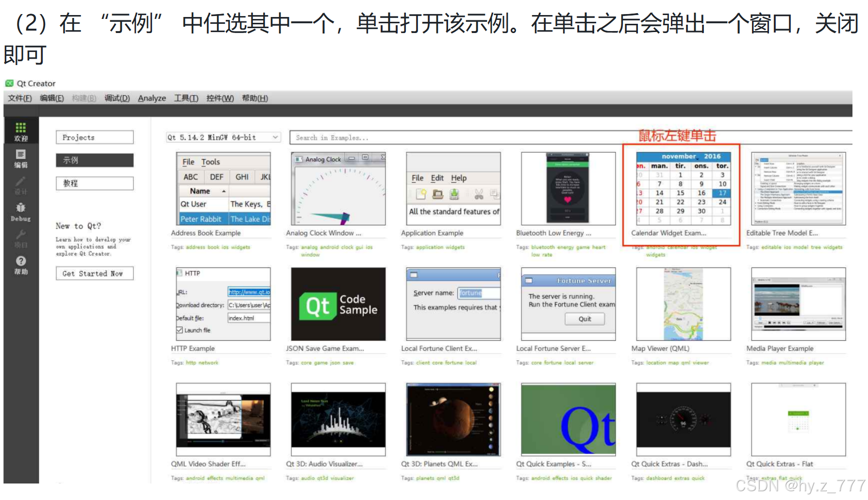Select the 示例 examples button
This screenshot has width=868, height=500.
(x=95, y=160)
